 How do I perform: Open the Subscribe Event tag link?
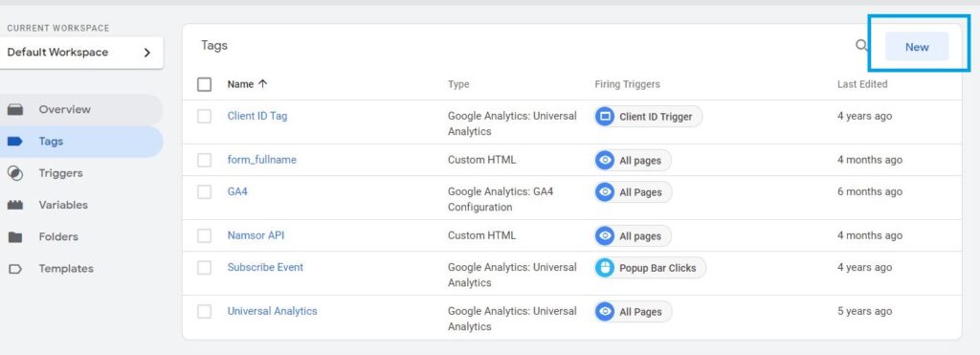[265, 267]
